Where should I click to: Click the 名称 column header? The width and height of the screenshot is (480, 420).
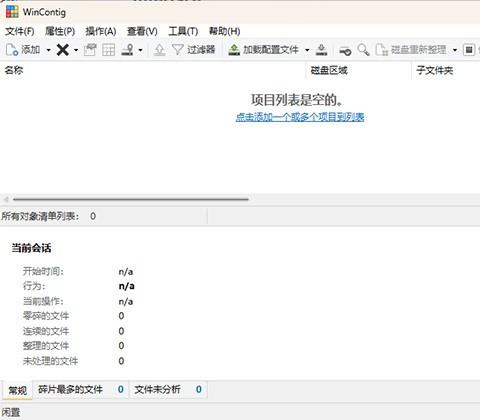153,70
